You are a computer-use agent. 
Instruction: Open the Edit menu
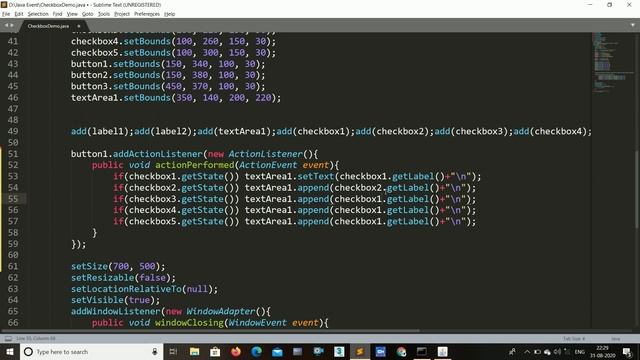pyautogui.click(x=19, y=14)
